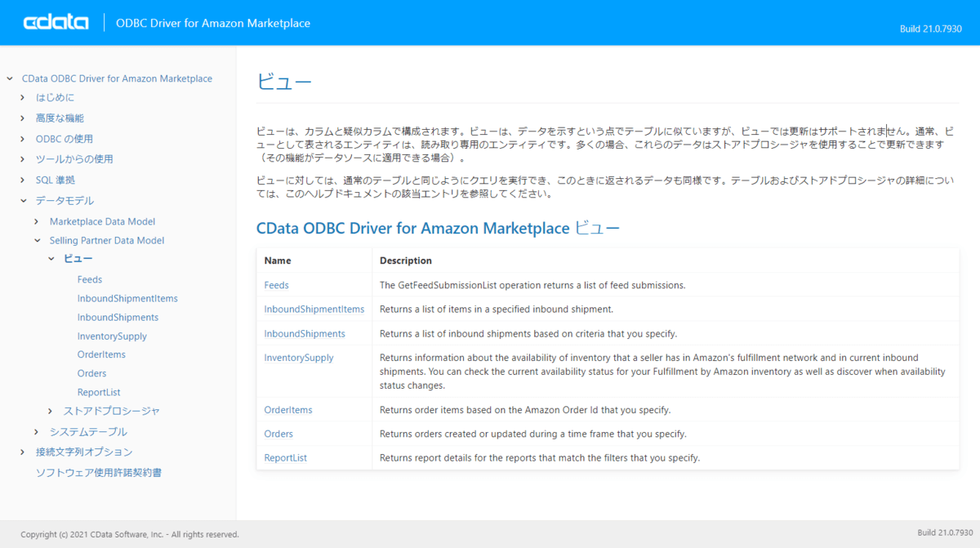Open InventorySupply in the sidebar tree
Screen dimensions: 980x548
112,336
